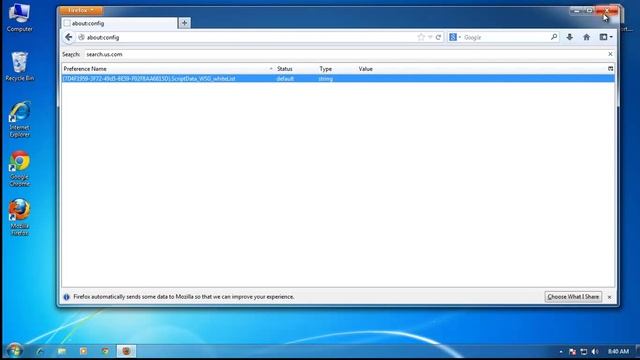Click Choose What I Share button

(573, 297)
